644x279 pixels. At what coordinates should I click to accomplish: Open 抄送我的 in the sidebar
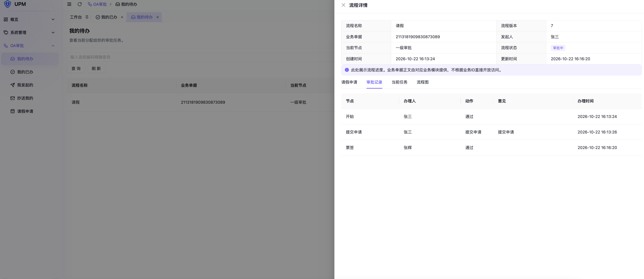point(30,98)
